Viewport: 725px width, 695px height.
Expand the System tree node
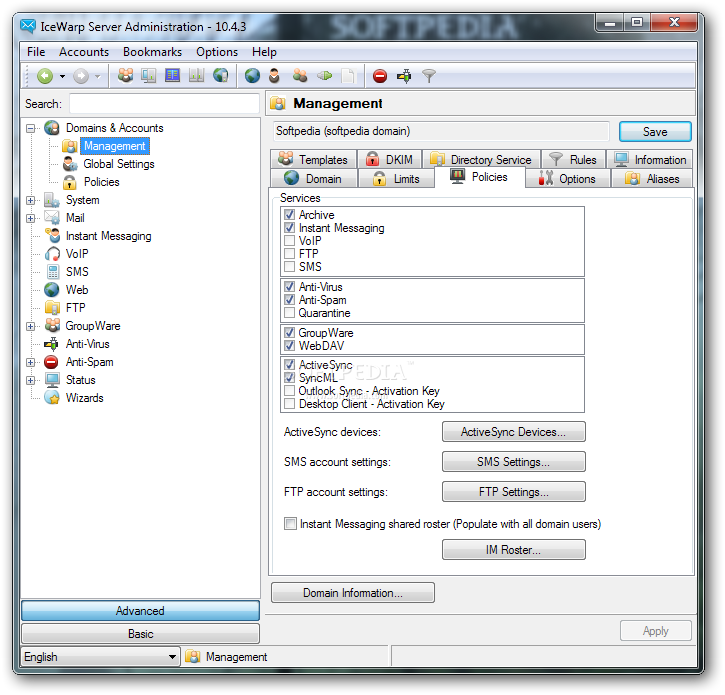click(x=31, y=201)
